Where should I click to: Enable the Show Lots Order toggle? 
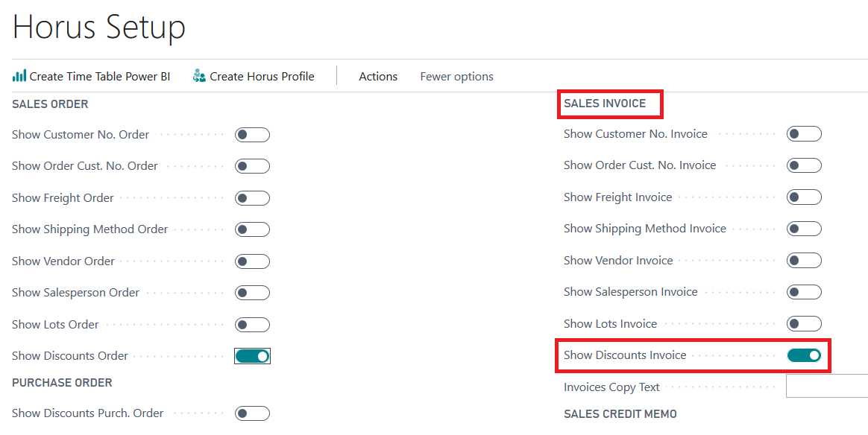click(x=253, y=325)
